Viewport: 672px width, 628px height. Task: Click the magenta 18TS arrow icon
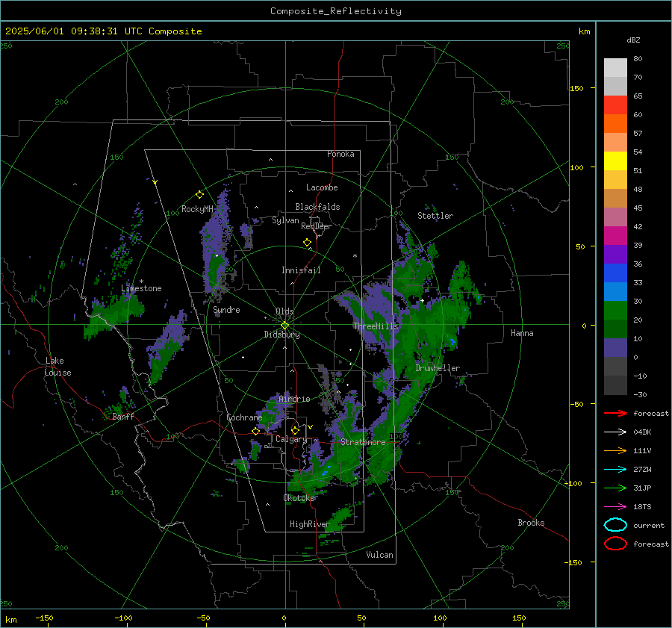click(x=615, y=507)
